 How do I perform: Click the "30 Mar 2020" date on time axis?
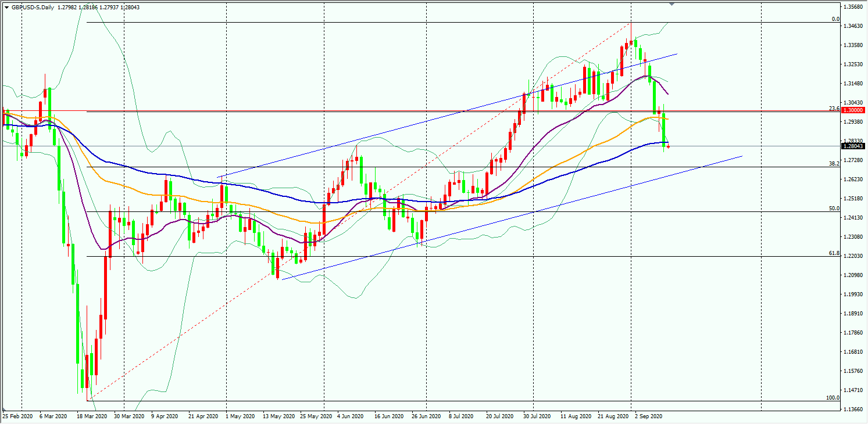pyautogui.click(x=128, y=417)
